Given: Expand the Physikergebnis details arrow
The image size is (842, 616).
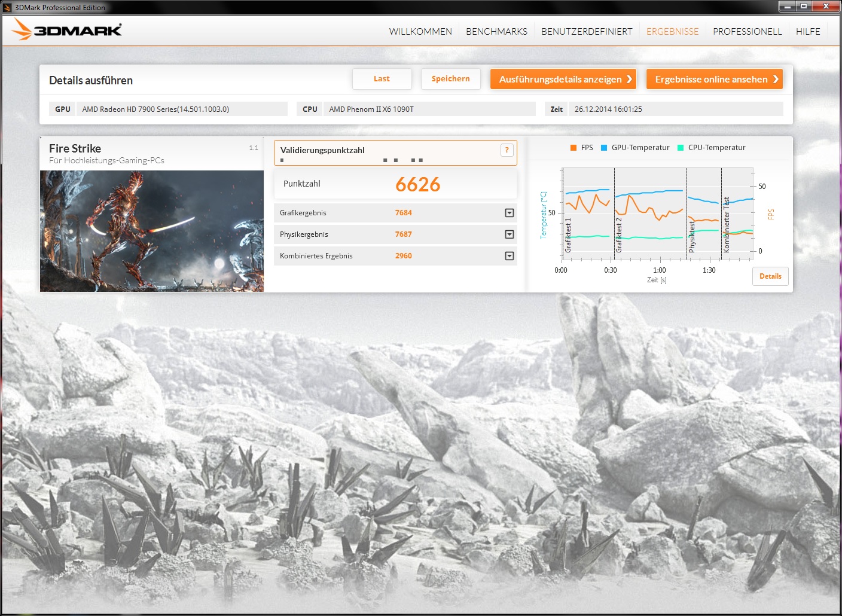Looking at the screenshot, I should click(510, 234).
